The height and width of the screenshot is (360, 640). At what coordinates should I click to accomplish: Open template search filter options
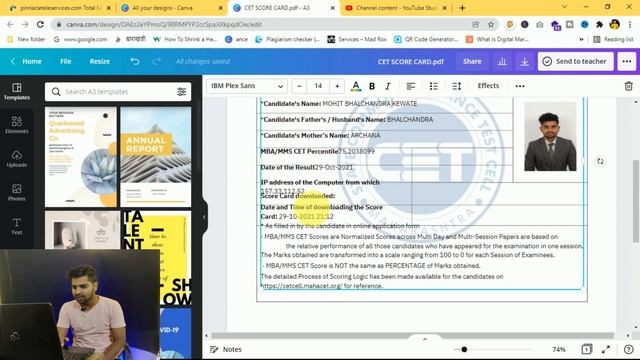[x=182, y=92]
